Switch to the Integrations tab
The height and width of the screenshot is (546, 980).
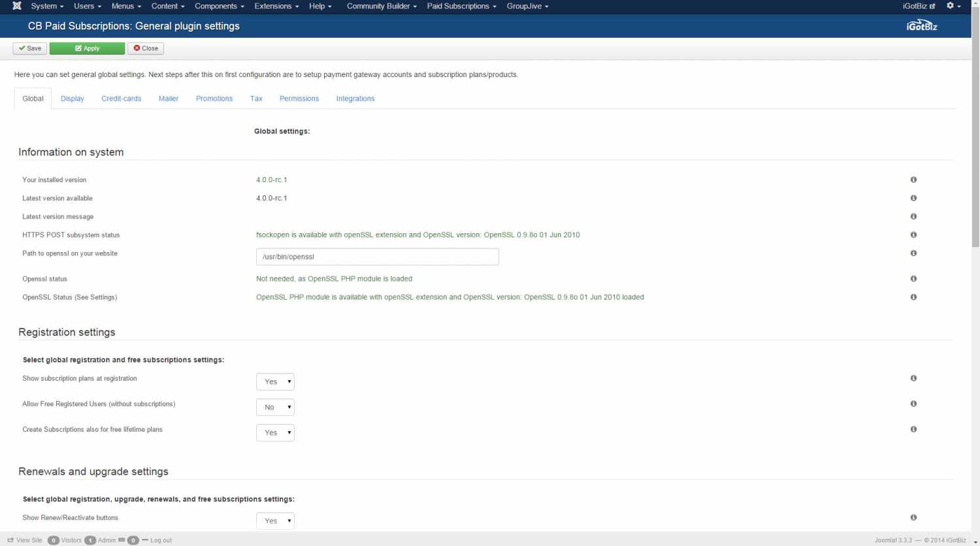tap(355, 99)
